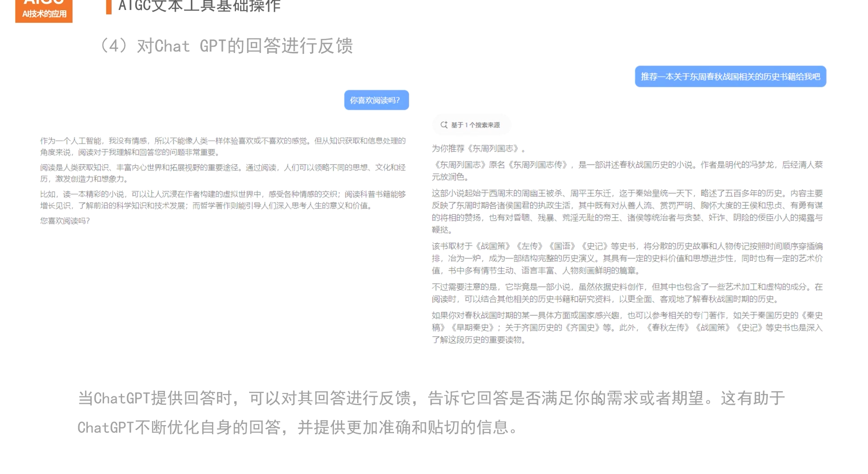Click the paragraph starting 作为一个人工智能
Viewport: 868px width, 474px height.
pos(223,147)
